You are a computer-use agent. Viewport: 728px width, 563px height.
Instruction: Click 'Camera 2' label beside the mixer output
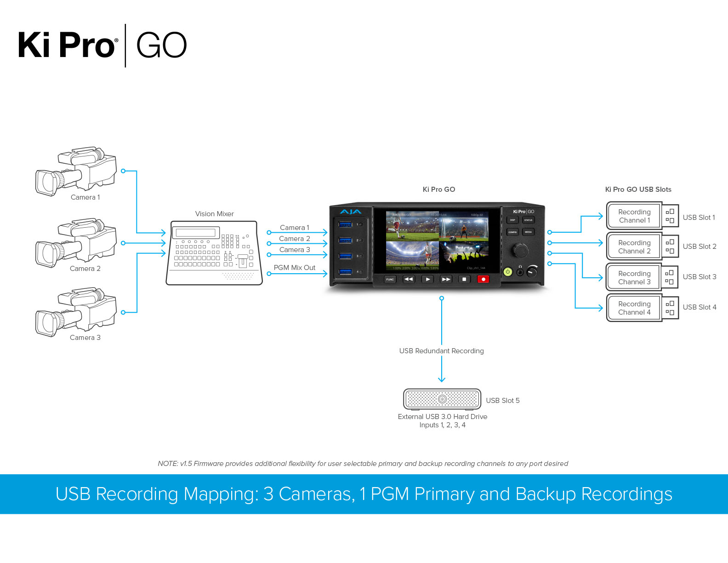pyautogui.click(x=295, y=239)
